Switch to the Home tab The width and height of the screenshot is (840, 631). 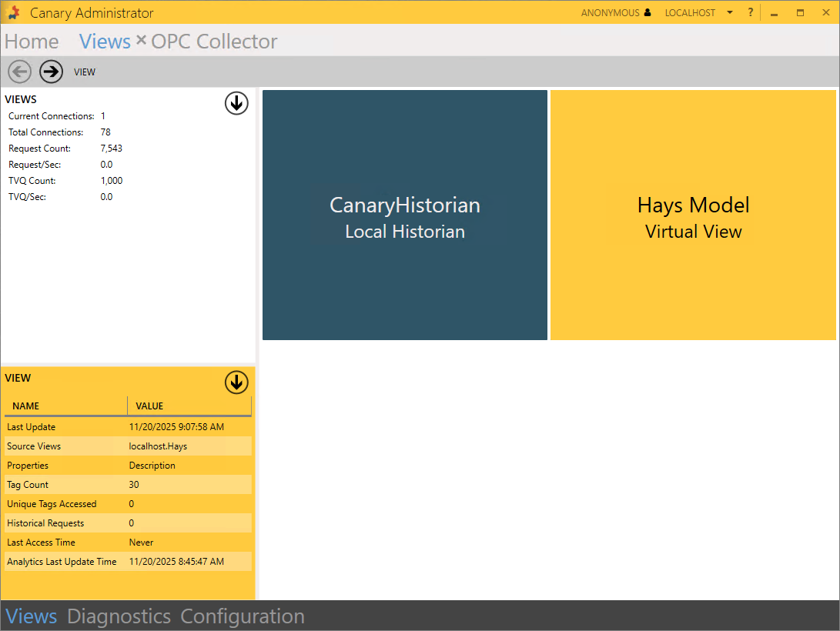pos(32,42)
